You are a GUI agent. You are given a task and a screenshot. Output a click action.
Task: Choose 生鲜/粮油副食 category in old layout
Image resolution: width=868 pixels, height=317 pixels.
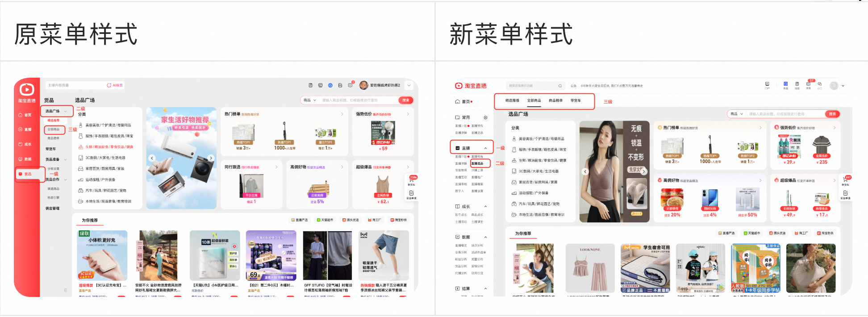coord(106,147)
